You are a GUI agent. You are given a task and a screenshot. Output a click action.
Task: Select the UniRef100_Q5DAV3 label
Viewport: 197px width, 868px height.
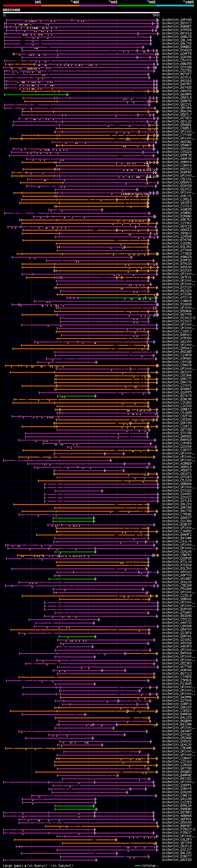177,183
